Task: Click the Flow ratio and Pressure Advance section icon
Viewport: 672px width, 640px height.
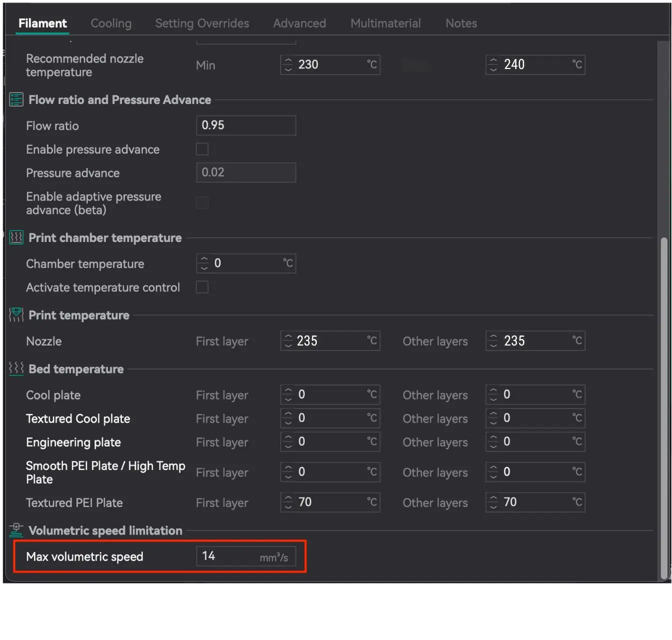Action: point(16,99)
